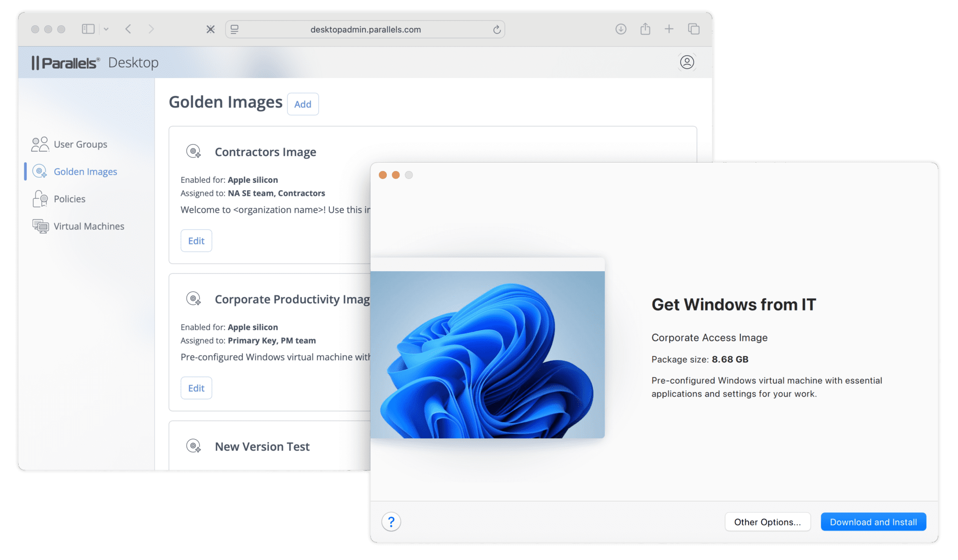The width and height of the screenshot is (958, 560).
Task: Click the New Version Test image icon
Action: point(194,446)
